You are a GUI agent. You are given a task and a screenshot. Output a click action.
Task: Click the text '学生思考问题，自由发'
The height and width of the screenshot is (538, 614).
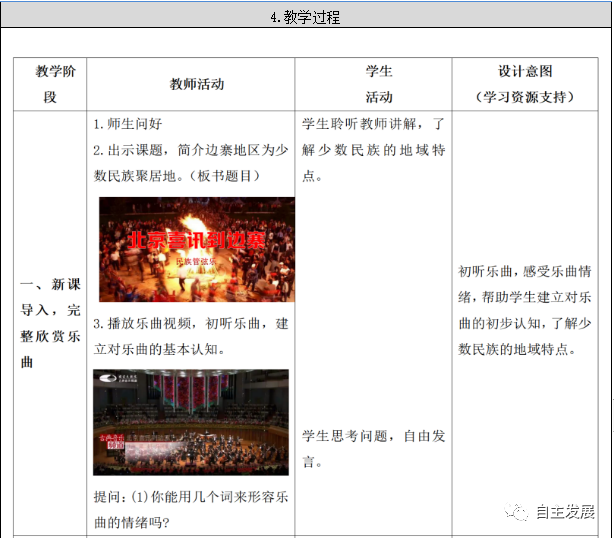[x=373, y=436]
